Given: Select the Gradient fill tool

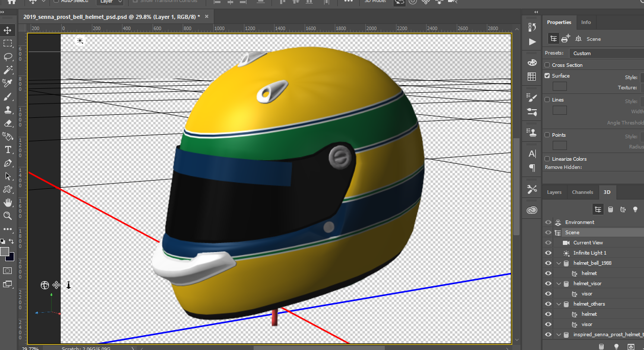Looking at the screenshot, I should (x=8, y=136).
